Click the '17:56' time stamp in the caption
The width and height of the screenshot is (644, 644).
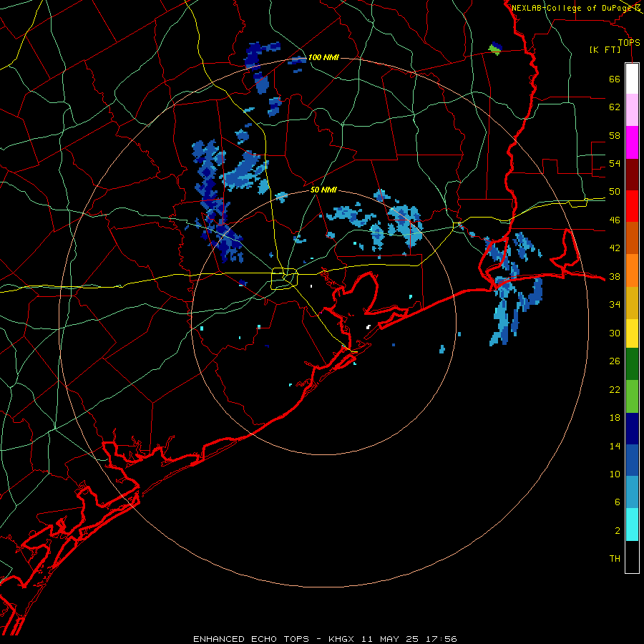click(x=441, y=639)
